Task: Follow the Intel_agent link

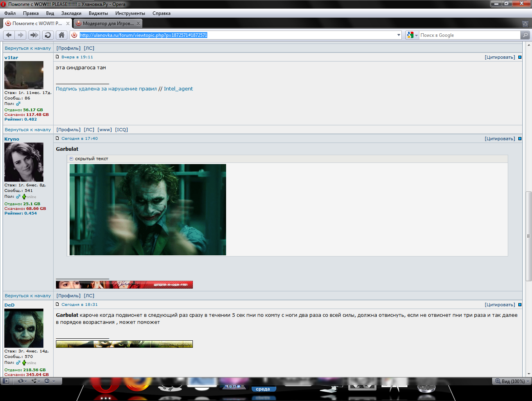Action: coord(178,89)
